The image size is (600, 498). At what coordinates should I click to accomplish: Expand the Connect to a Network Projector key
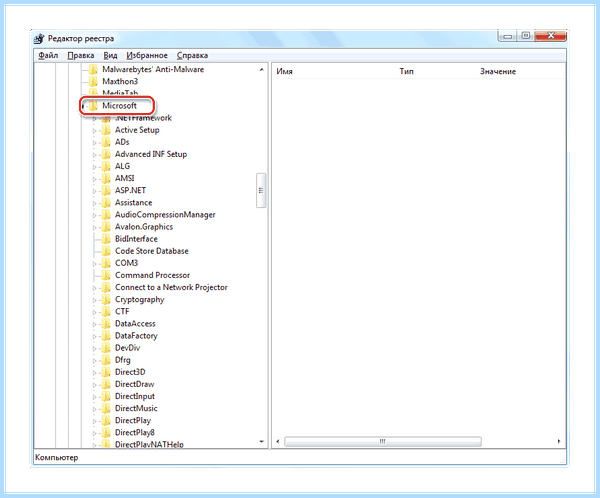click(95, 288)
